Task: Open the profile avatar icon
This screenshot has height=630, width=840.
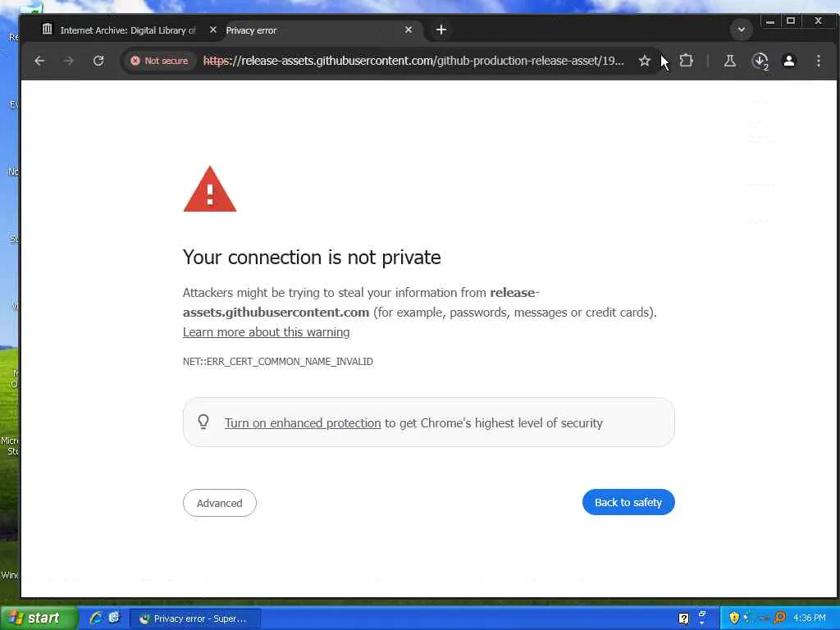Action: (789, 61)
